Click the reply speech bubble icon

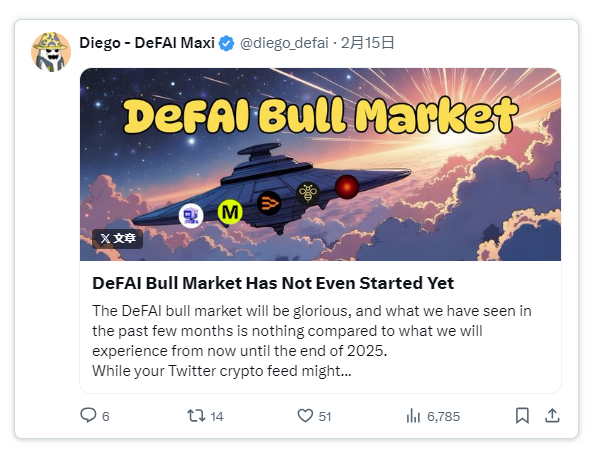(88, 415)
